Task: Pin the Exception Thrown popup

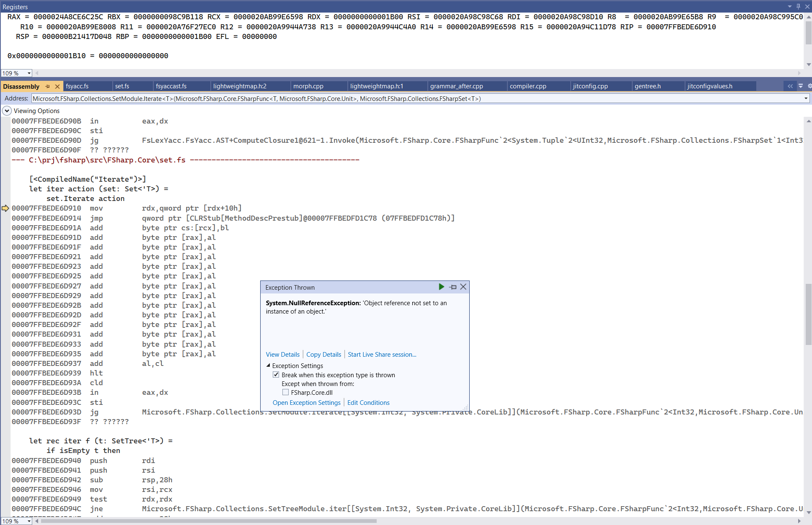Action: (453, 287)
